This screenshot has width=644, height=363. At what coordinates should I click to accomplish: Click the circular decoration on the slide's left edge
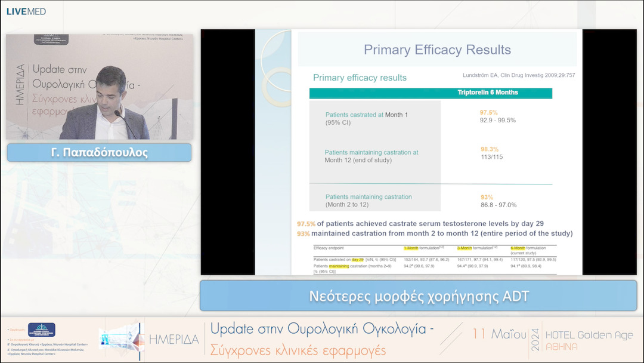coord(275,60)
